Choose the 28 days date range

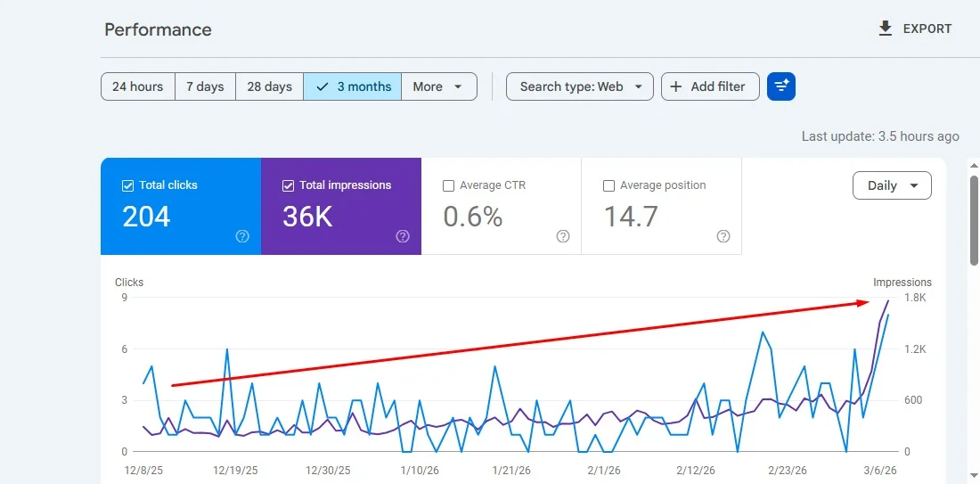(270, 86)
